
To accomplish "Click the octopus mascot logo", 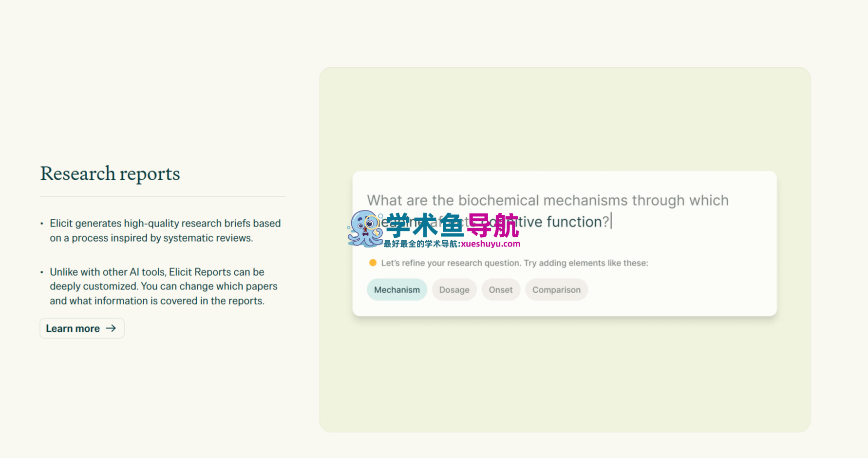I will (364, 228).
